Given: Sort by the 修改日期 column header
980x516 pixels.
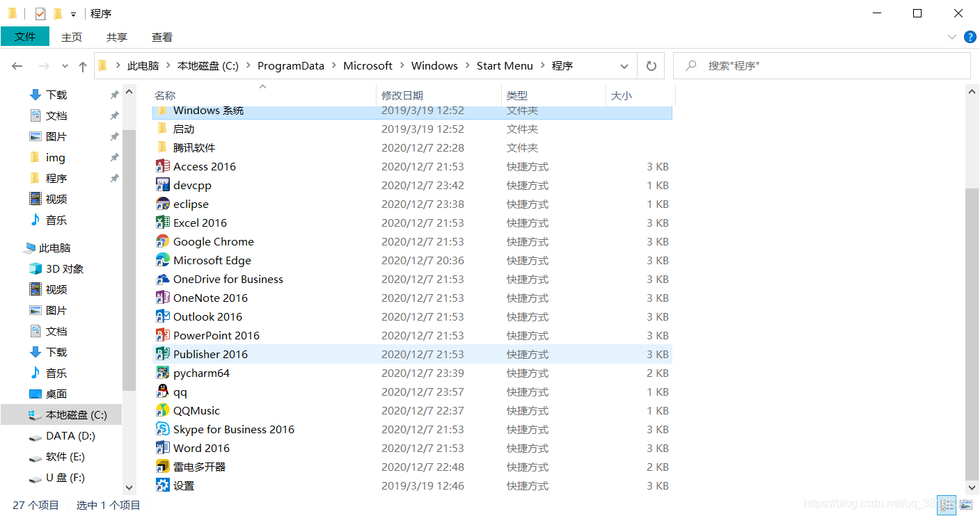Looking at the screenshot, I should (x=438, y=95).
